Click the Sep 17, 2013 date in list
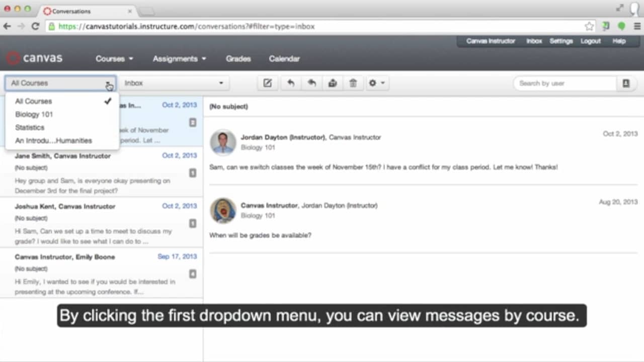This screenshot has height=362, width=644. 177,256
